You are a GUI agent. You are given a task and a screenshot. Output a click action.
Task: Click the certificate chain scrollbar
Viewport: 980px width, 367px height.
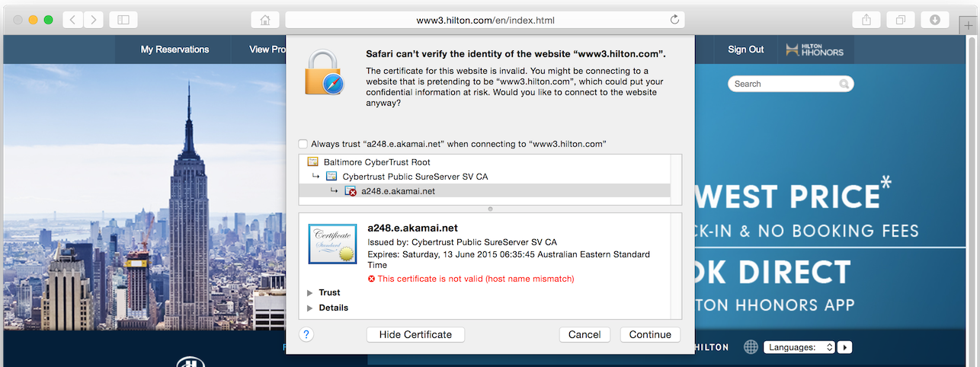click(676, 179)
